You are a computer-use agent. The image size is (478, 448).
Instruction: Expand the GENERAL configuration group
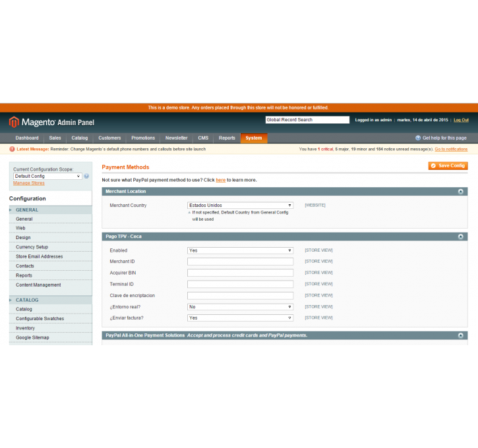tap(51, 210)
